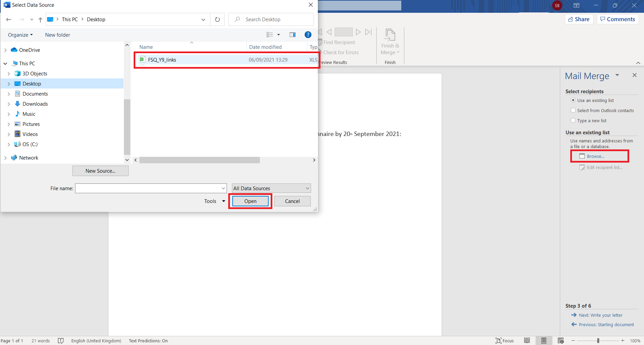Image resolution: width=644 pixels, height=345 pixels.
Task: Click the Finish & Merge icon
Action: 390,35
